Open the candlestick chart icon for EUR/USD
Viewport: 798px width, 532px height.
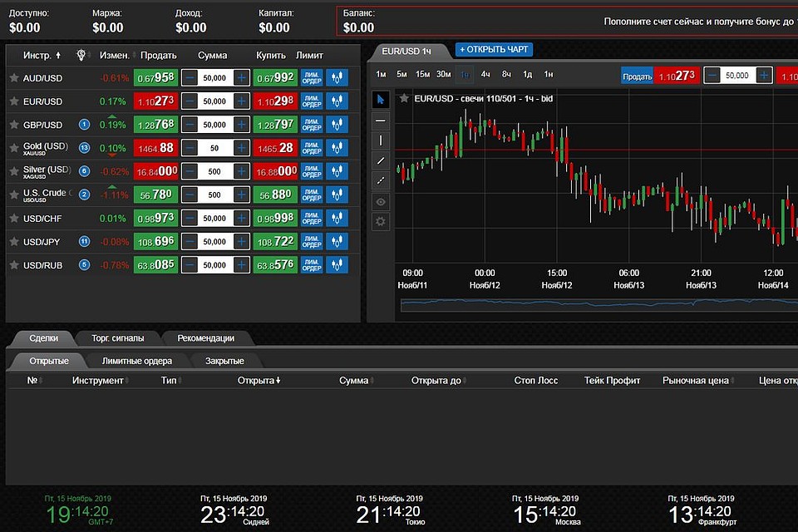[337, 101]
